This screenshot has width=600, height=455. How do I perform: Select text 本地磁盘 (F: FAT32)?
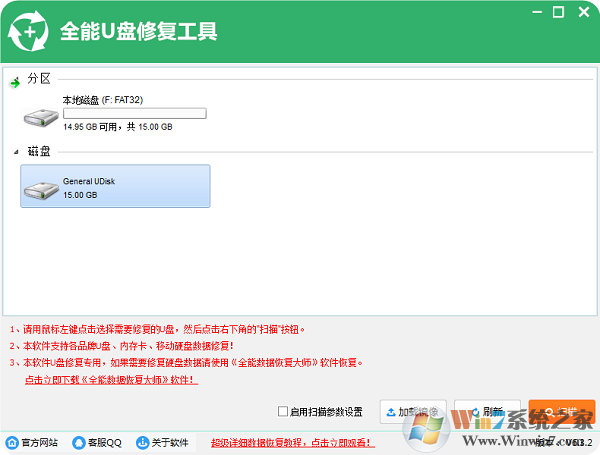pos(103,100)
